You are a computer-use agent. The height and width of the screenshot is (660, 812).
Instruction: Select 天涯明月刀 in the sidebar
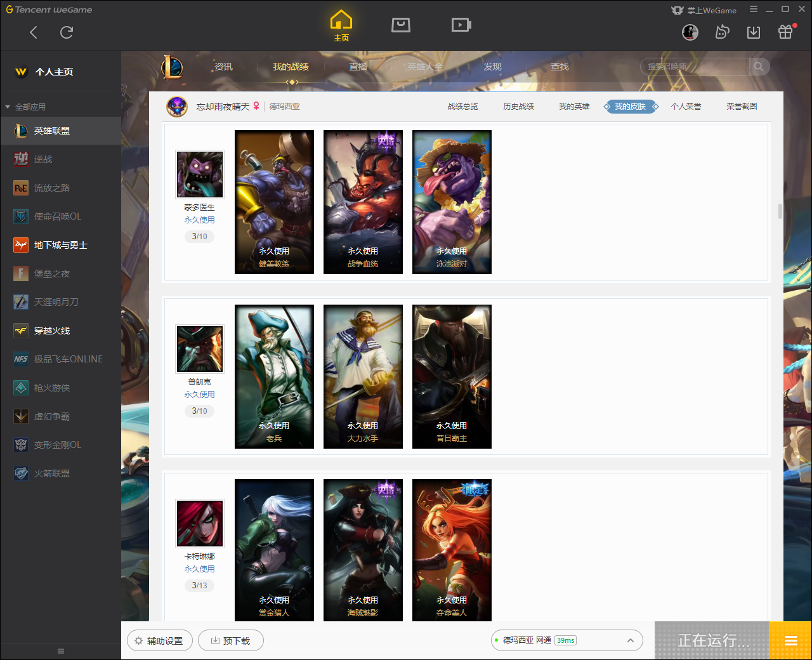[60, 302]
